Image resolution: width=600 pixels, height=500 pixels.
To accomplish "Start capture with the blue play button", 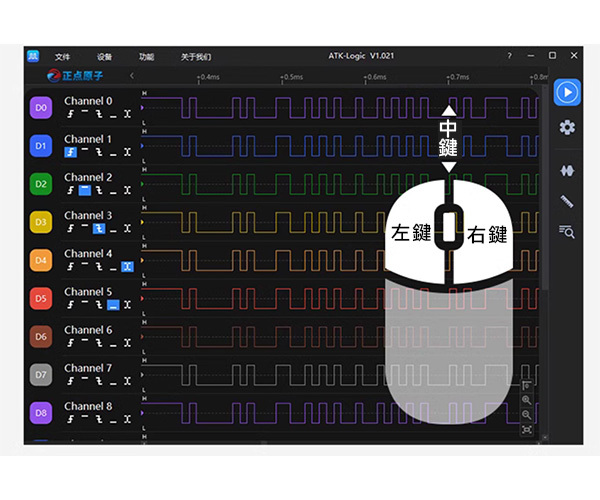I will [x=567, y=92].
